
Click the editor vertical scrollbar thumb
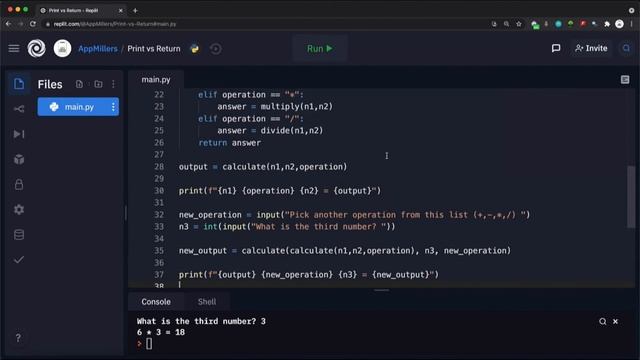[x=631, y=197]
